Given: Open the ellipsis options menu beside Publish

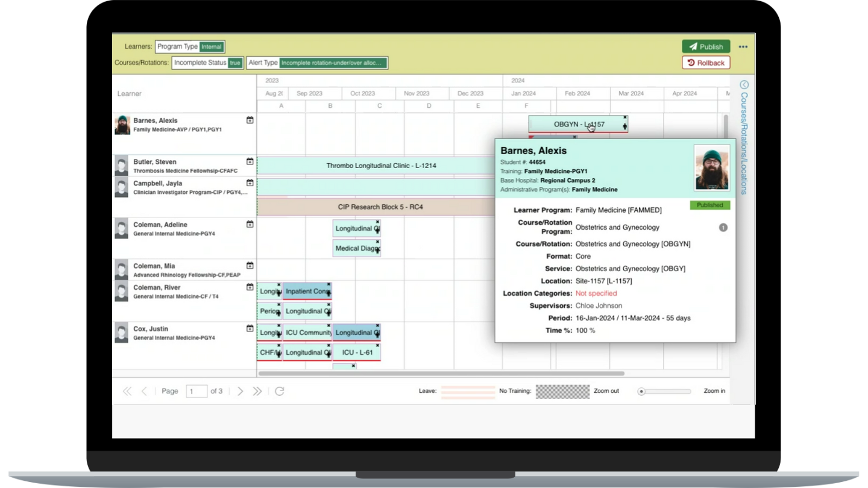Looking at the screenshot, I should [743, 46].
